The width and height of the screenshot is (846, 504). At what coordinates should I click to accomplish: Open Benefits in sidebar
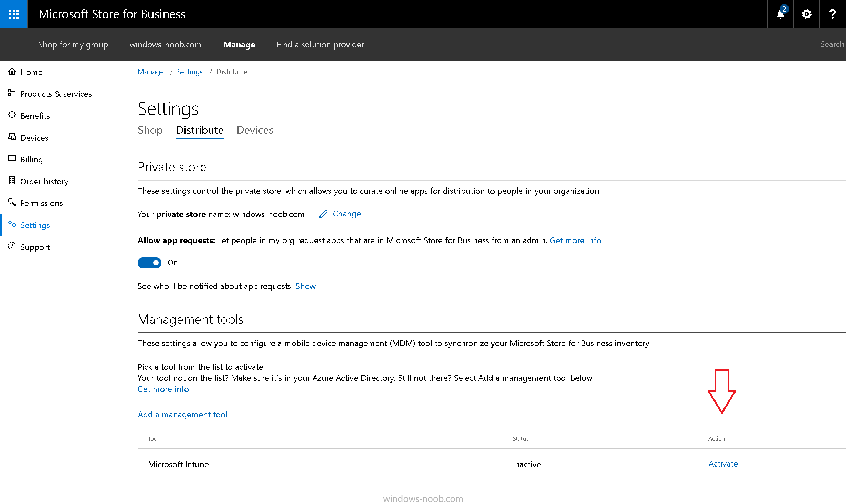(35, 116)
